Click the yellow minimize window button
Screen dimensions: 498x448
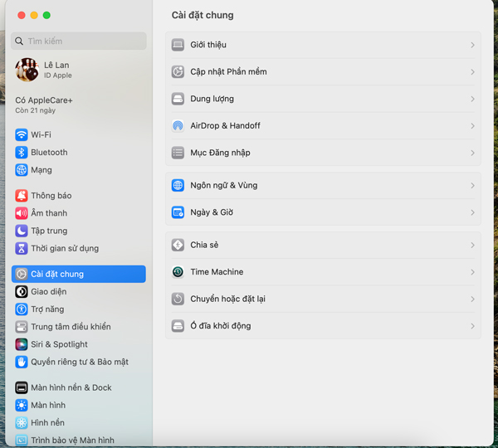click(x=34, y=15)
